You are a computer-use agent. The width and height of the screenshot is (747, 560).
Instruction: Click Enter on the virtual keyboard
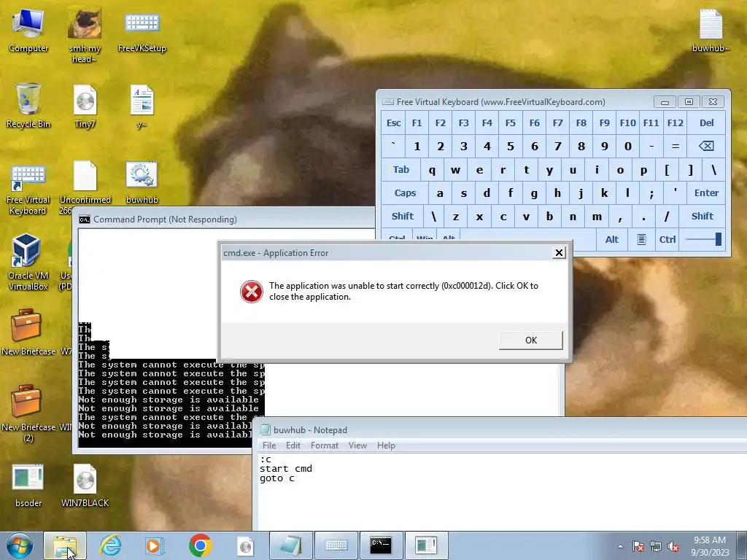pos(706,192)
